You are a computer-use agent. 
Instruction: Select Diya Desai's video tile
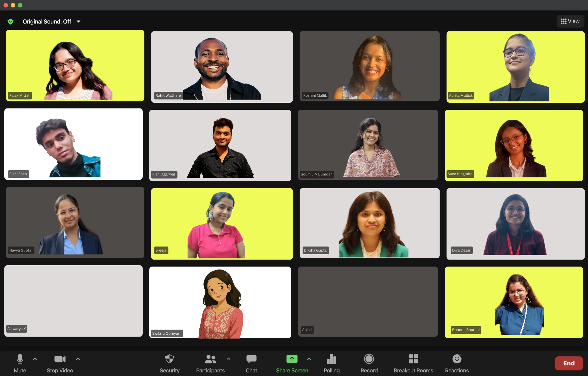(515, 224)
